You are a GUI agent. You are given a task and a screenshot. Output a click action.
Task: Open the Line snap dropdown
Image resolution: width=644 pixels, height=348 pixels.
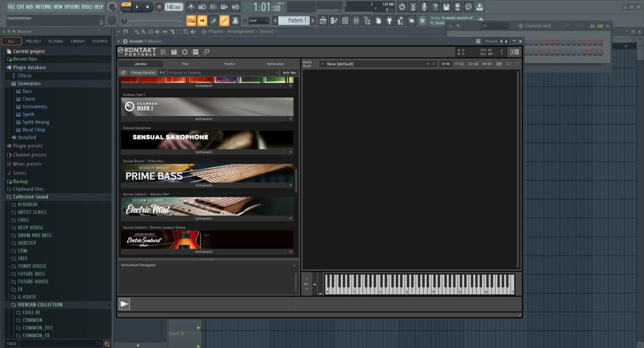point(259,21)
